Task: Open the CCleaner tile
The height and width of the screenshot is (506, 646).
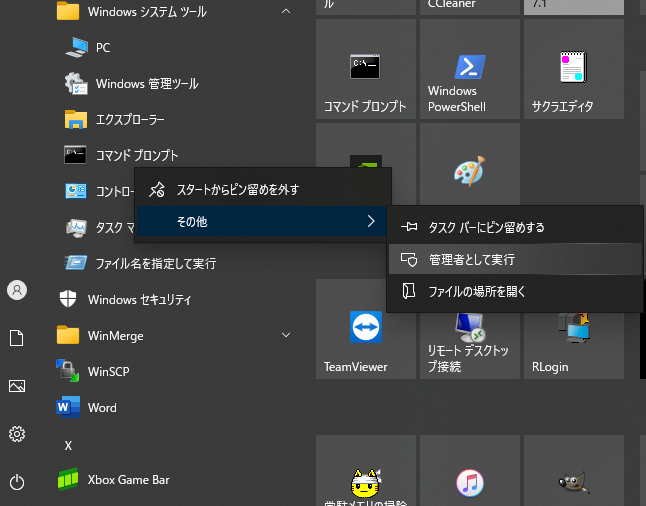Action: click(x=470, y=7)
